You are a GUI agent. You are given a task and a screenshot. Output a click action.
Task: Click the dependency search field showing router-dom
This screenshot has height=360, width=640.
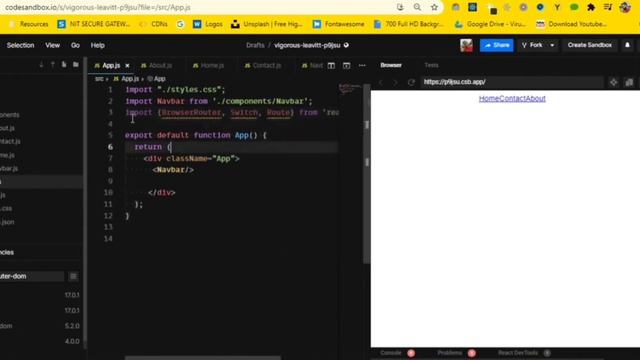[x=32, y=276]
